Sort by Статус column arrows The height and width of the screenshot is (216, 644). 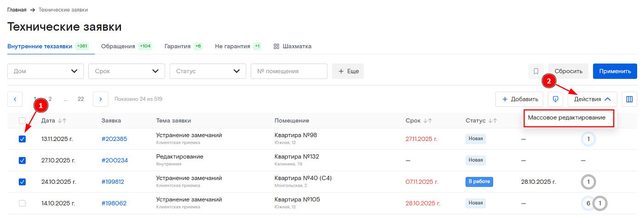pyautogui.click(x=493, y=121)
